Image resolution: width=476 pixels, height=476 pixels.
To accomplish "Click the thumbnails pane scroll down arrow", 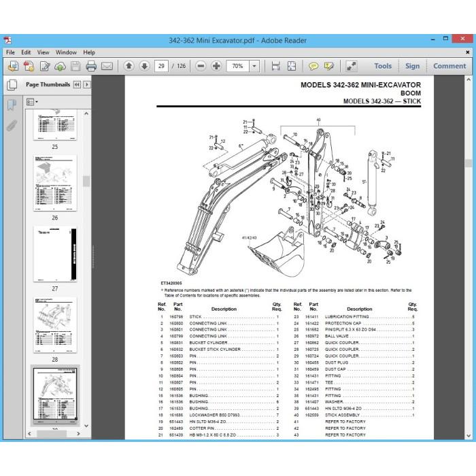I will click(86, 426).
